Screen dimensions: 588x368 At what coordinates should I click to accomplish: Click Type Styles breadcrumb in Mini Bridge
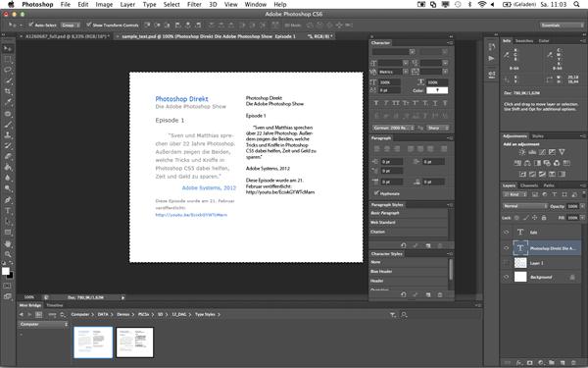(205, 314)
